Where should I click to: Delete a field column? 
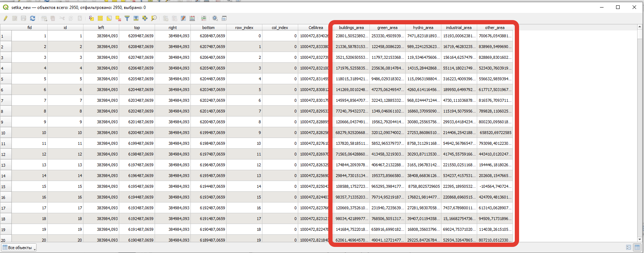(x=174, y=18)
